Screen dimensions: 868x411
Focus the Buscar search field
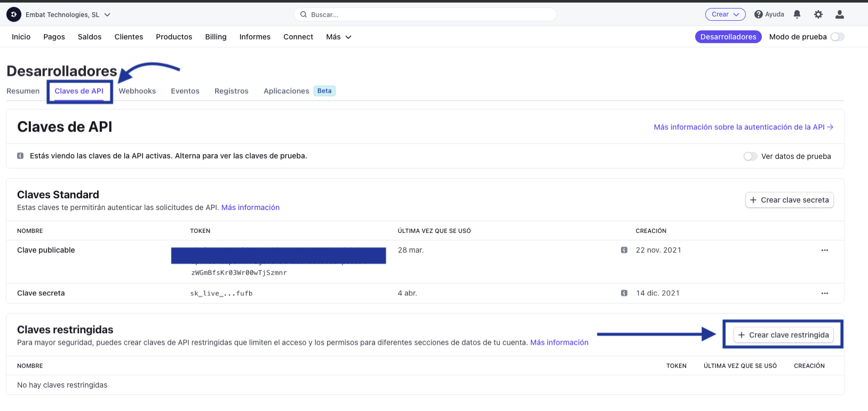tap(425, 14)
